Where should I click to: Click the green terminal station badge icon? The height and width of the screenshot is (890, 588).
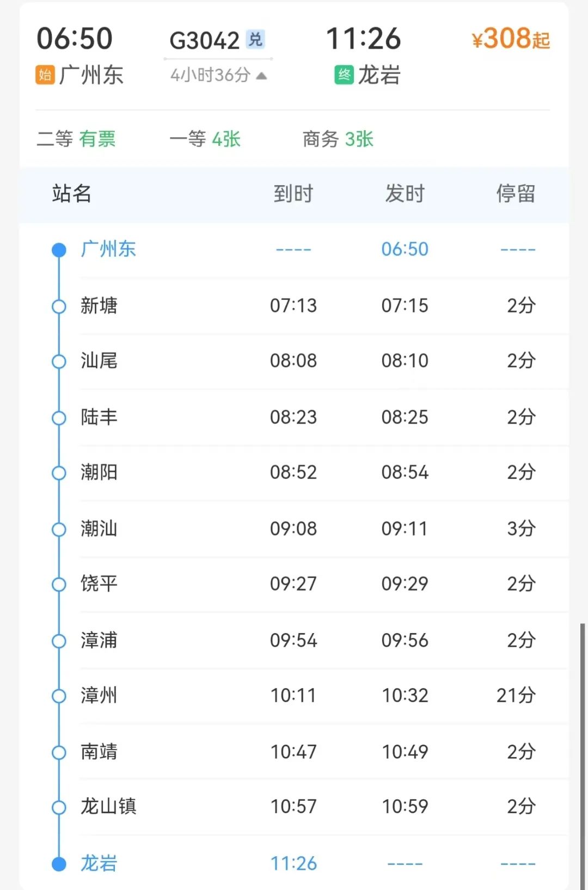pyautogui.click(x=344, y=75)
